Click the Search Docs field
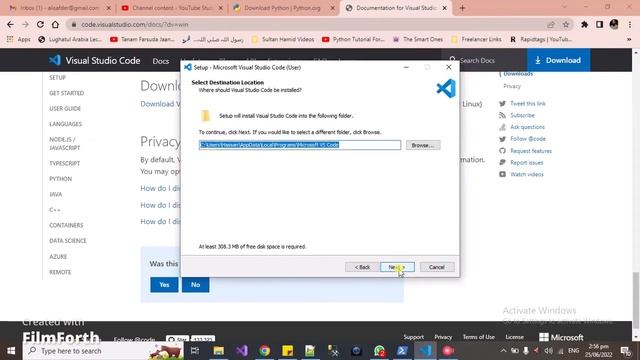 pos(484,60)
